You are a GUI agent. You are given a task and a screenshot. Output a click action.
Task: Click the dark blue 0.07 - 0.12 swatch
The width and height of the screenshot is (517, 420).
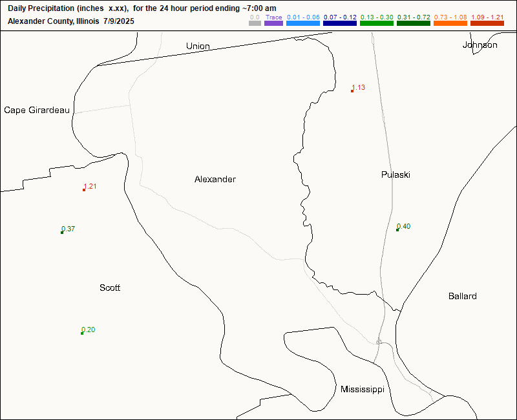[340, 23]
